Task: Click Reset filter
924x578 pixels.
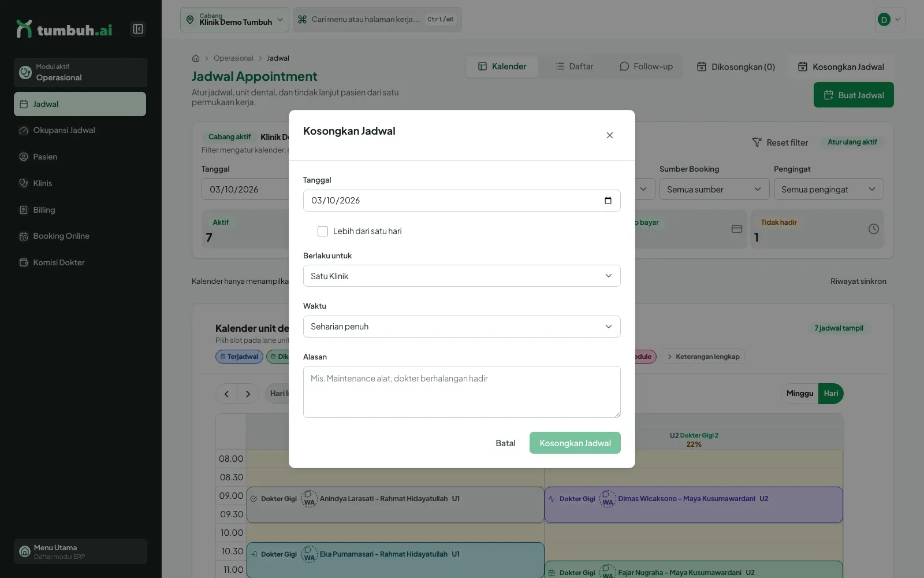Action: click(780, 142)
